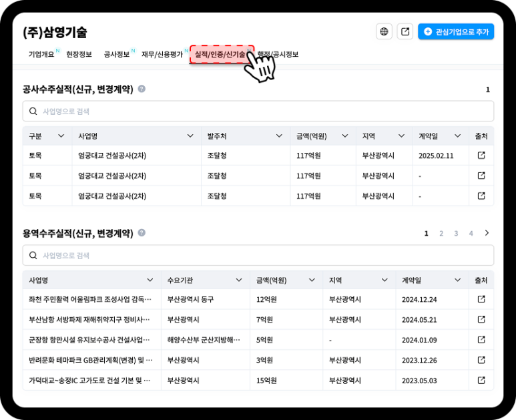
Task: Open the globe website icon
Action: point(384,31)
